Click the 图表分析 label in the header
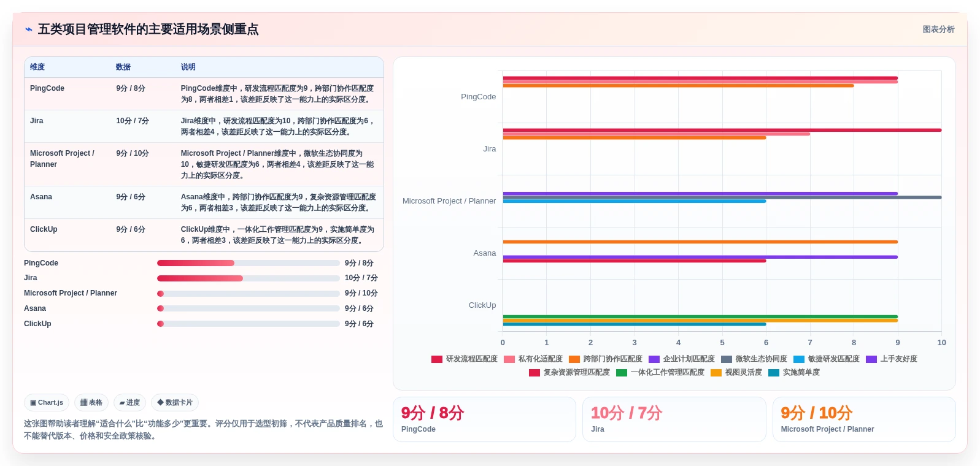The height and width of the screenshot is (466, 980). (x=938, y=29)
